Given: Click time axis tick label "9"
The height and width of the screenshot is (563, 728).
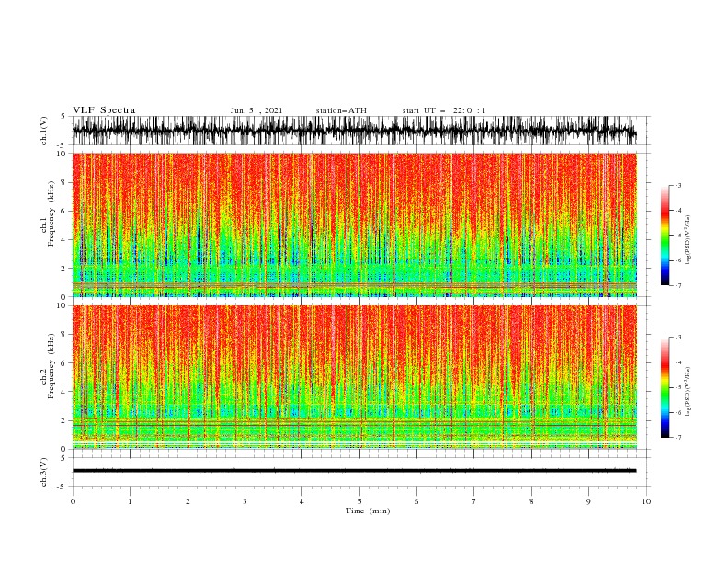Looking at the screenshot, I should pos(588,501).
